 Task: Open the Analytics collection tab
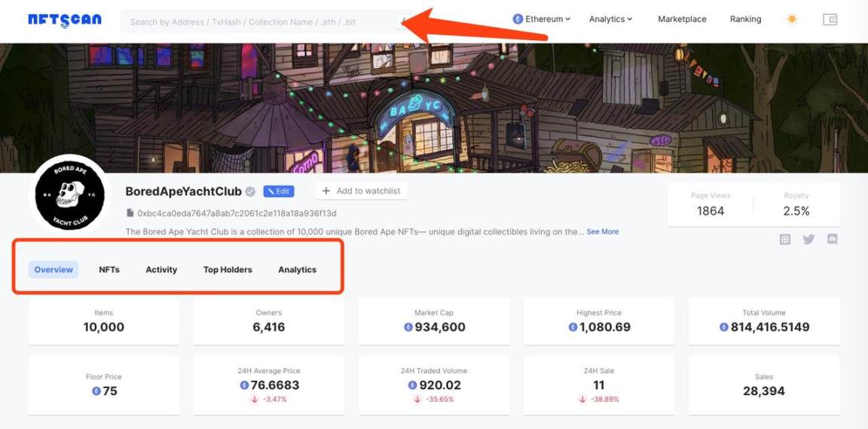click(x=298, y=269)
